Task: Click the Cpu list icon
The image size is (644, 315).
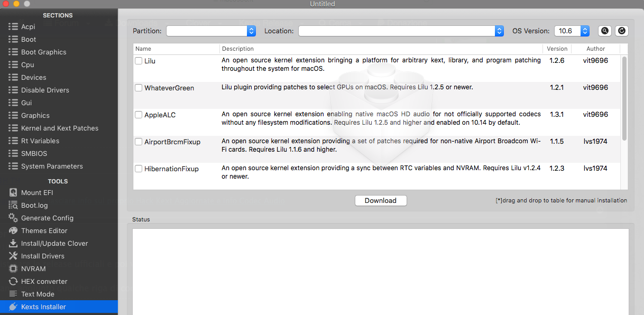Action: point(13,64)
